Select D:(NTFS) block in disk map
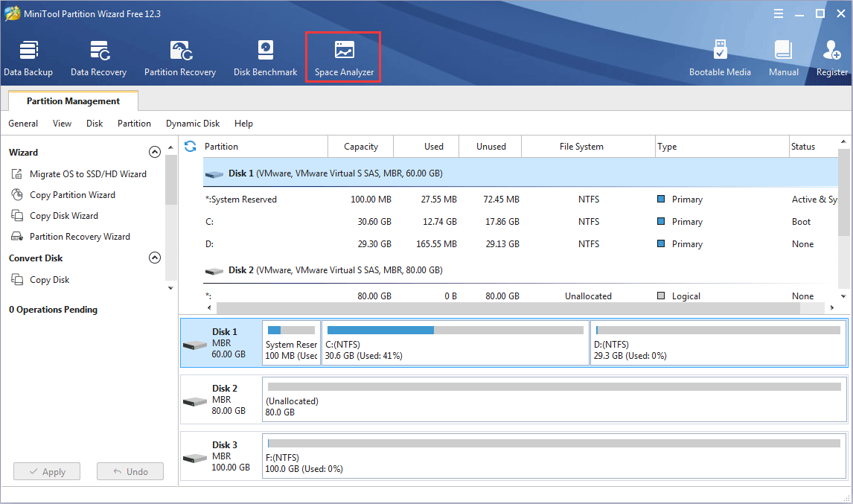This screenshot has height=504, width=853. 718,343
